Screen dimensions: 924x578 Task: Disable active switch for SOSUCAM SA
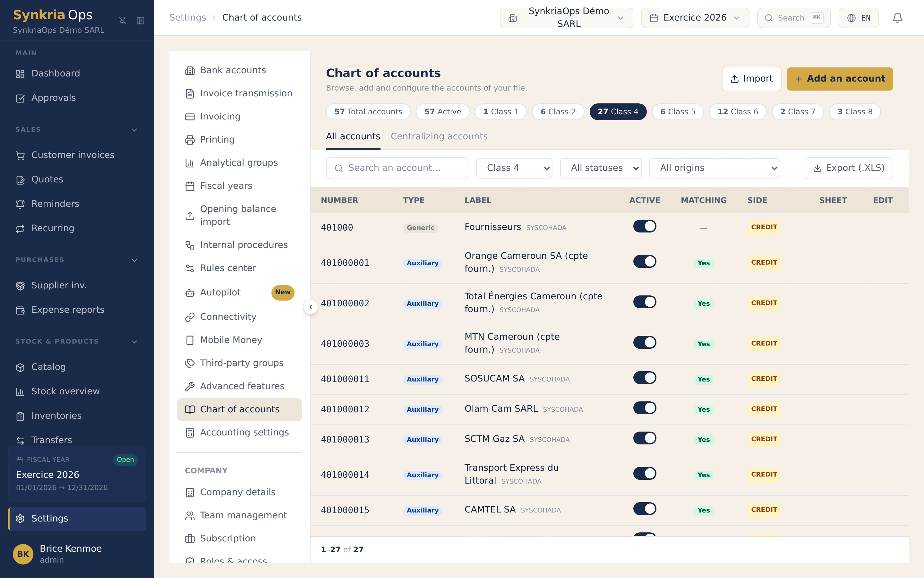tap(645, 378)
